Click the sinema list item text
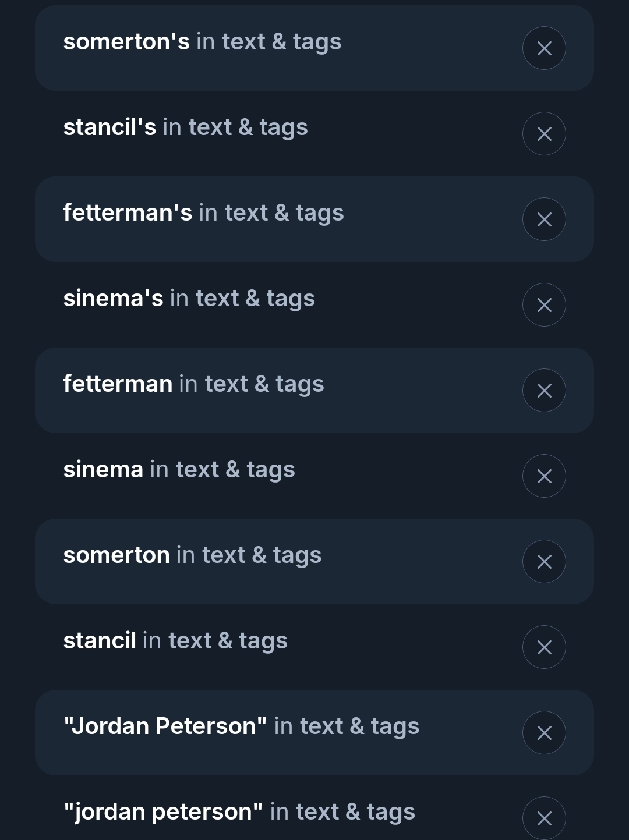The image size is (629, 840). pos(179,470)
